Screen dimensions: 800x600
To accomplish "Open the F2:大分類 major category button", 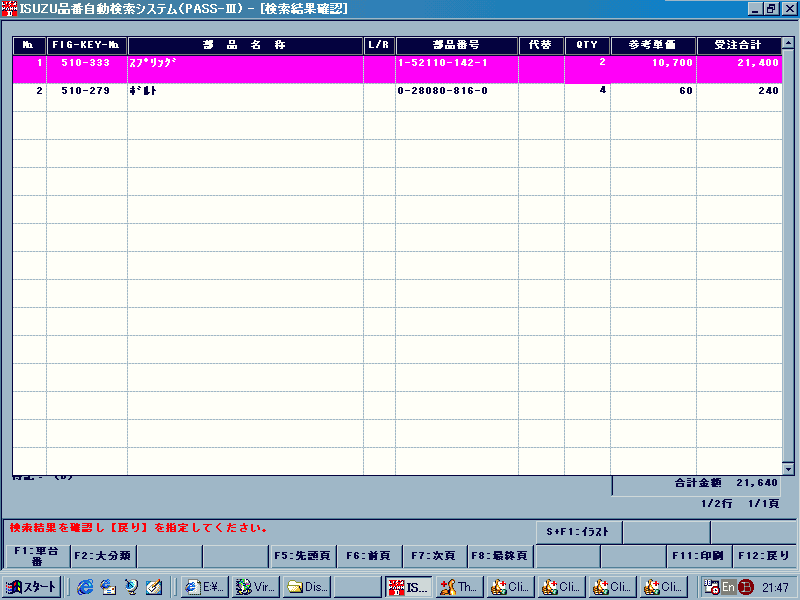I will [x=103, y=556].
